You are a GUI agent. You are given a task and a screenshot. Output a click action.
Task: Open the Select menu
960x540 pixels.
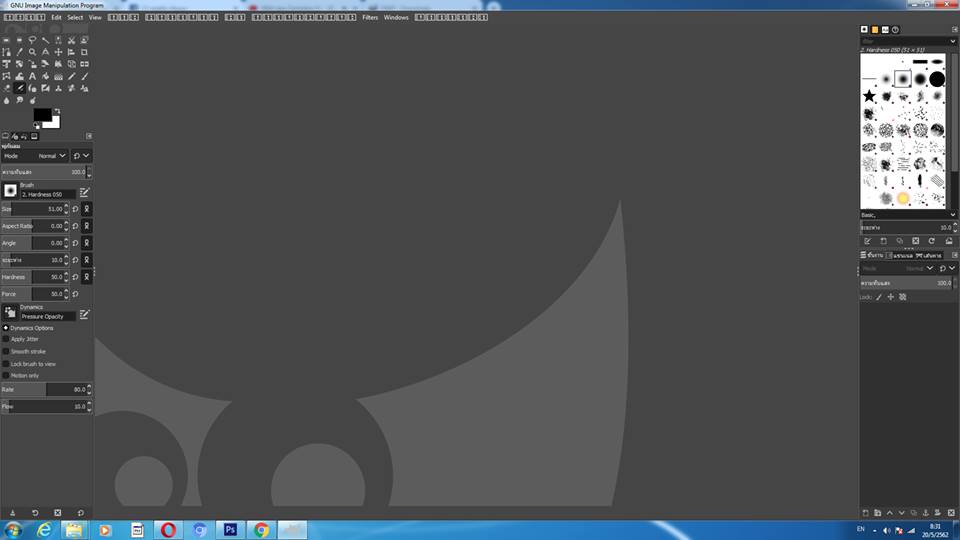coord(75,17)
